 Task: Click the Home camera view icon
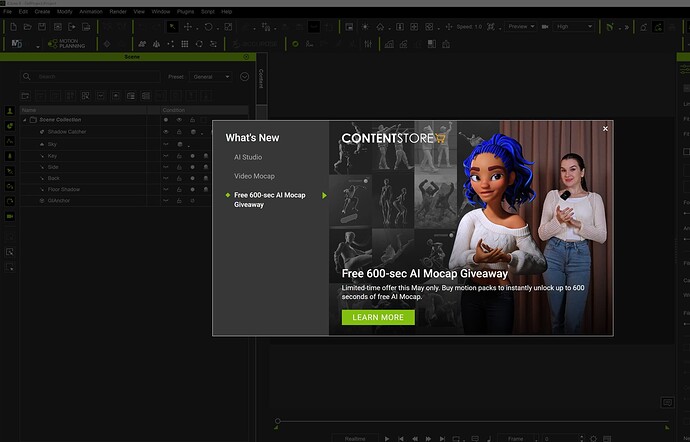380,27
